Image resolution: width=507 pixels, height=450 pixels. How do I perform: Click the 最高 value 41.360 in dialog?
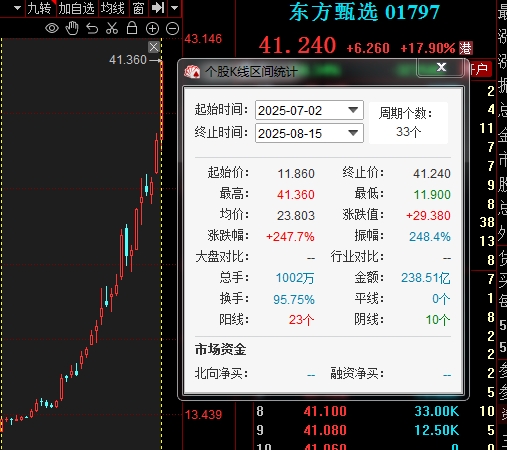[x=296, y=195]
